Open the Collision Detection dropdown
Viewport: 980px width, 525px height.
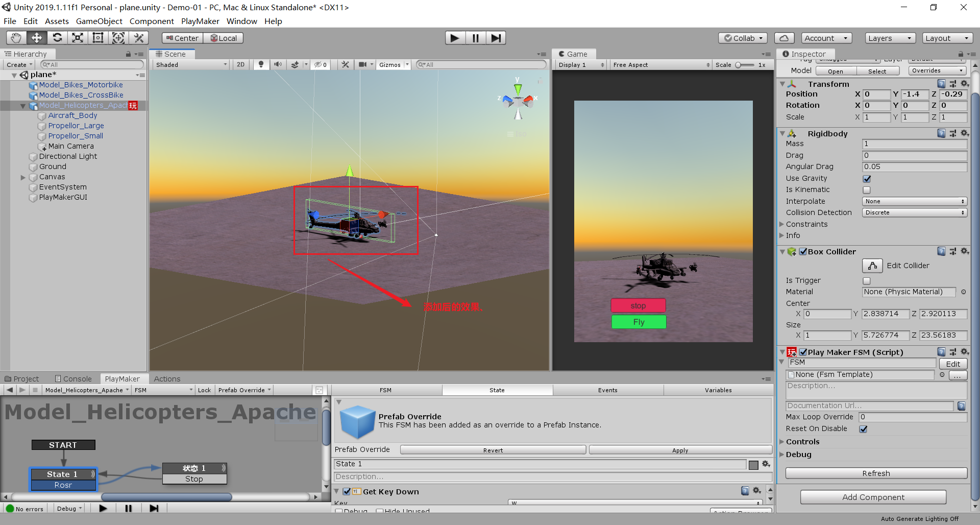(x=914, y=212)
